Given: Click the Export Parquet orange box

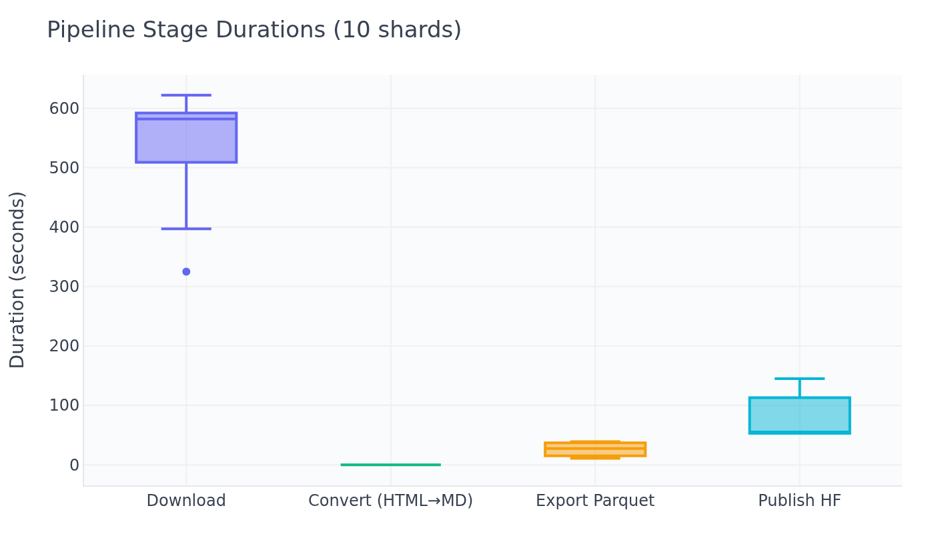Looking at the screenshot, I should pos(594,450).
